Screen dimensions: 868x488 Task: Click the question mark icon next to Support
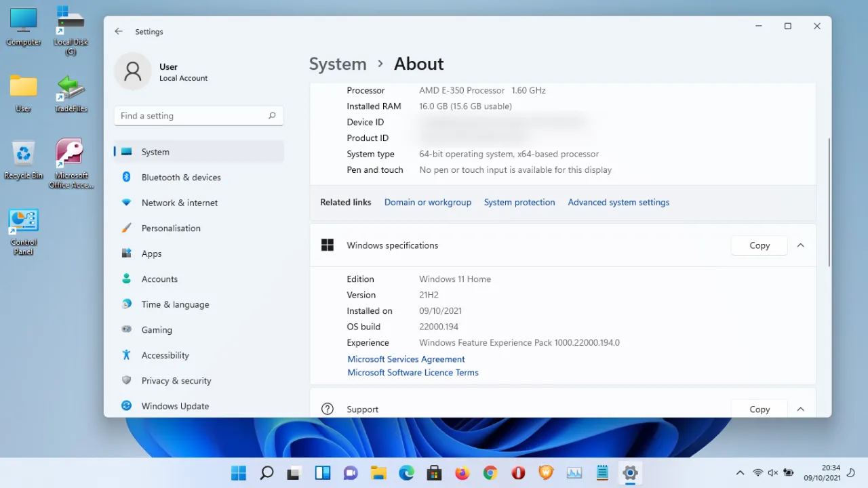[328, 409]
